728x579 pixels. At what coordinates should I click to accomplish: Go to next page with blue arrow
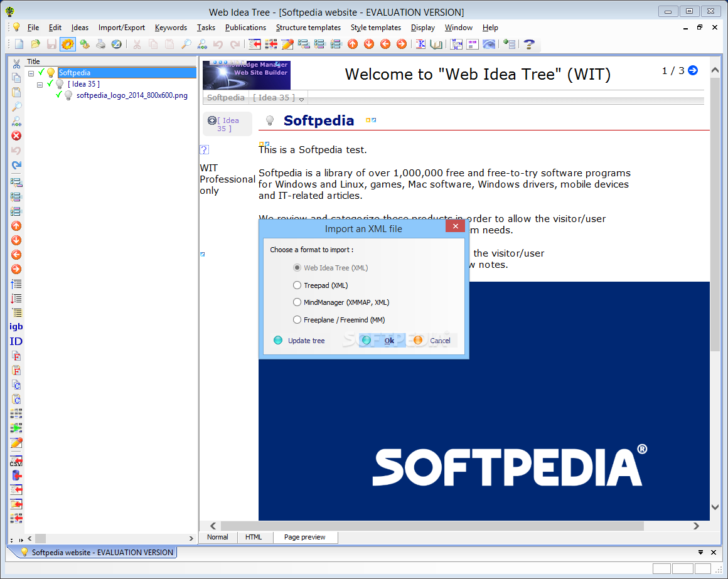coord(693,70)
